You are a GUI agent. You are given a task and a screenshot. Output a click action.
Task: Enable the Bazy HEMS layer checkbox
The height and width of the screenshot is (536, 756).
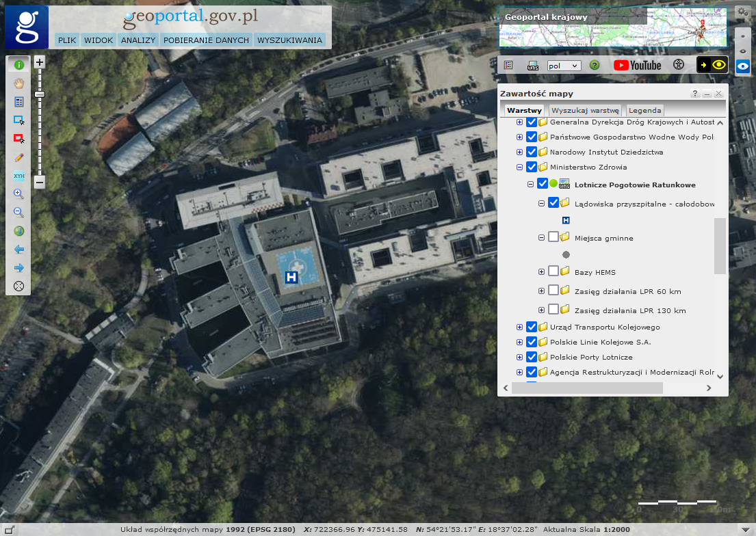click(x=553, y=271)
